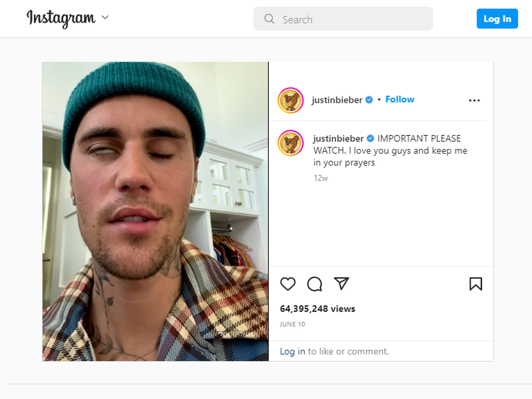Like the post with the heart icon
This screenshot has width=532, height=399.
pyautogui.click(x=287, y=284)
